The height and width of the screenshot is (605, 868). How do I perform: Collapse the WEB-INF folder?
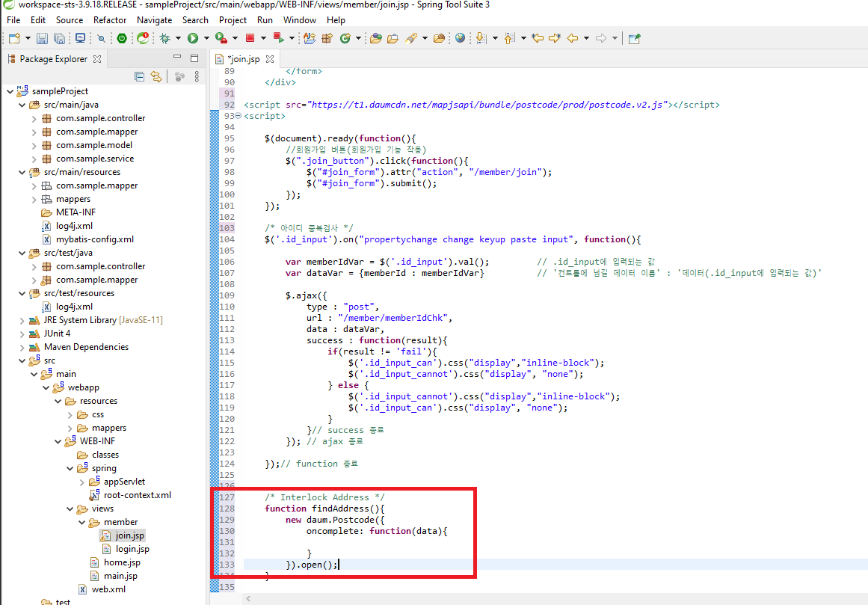click(58, 441)
